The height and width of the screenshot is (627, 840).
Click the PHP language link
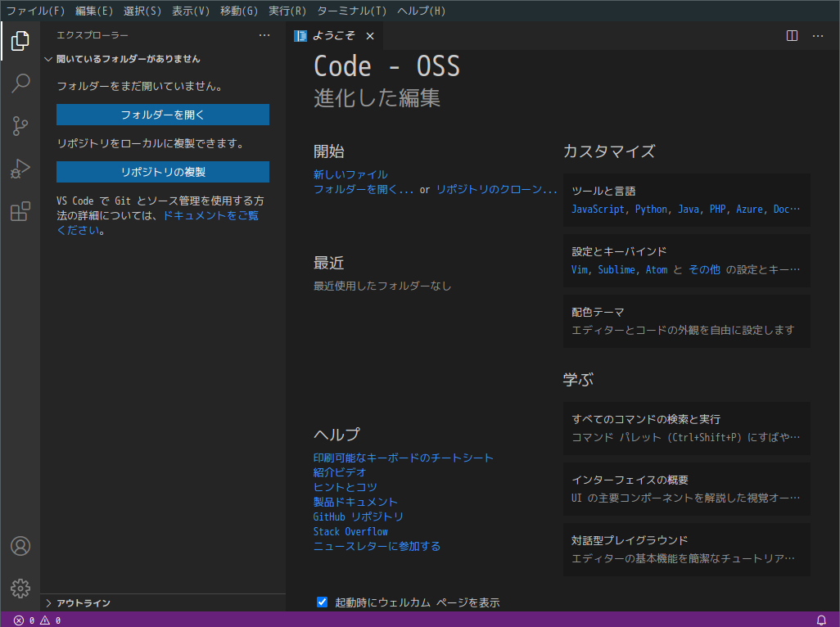click(x=717, y=210)
